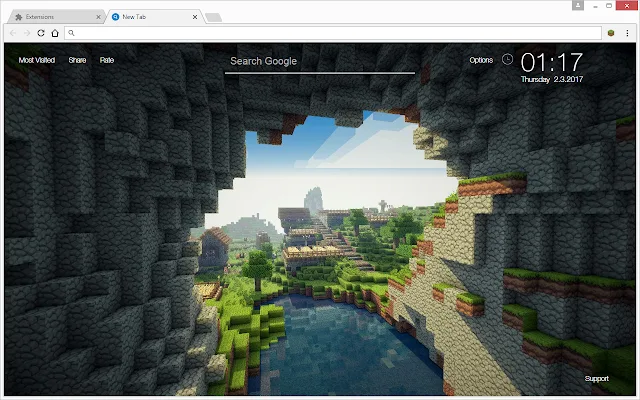Click the clock icon beside Options
This screenshot has width=640, height=400.
coord(507,60)
